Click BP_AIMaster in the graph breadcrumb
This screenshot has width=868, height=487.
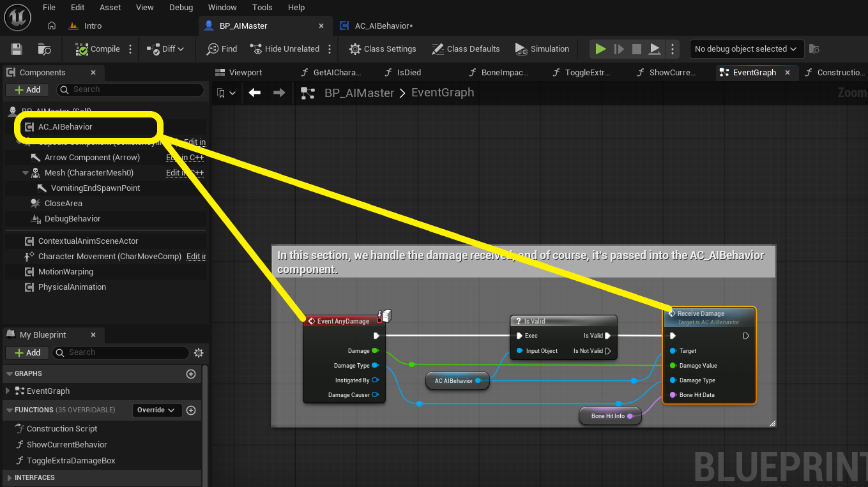coord(360,93)
